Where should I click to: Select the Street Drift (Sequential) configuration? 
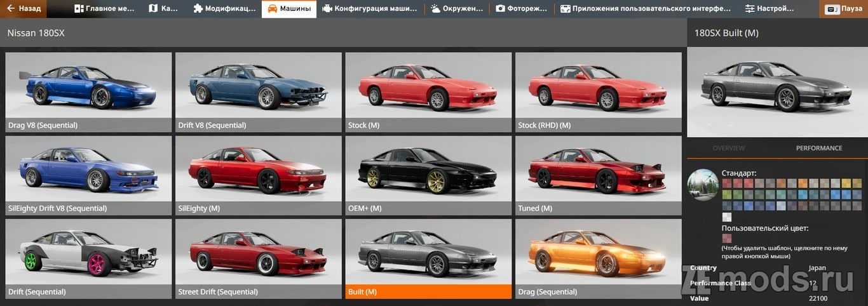click(x=259, y=259)
